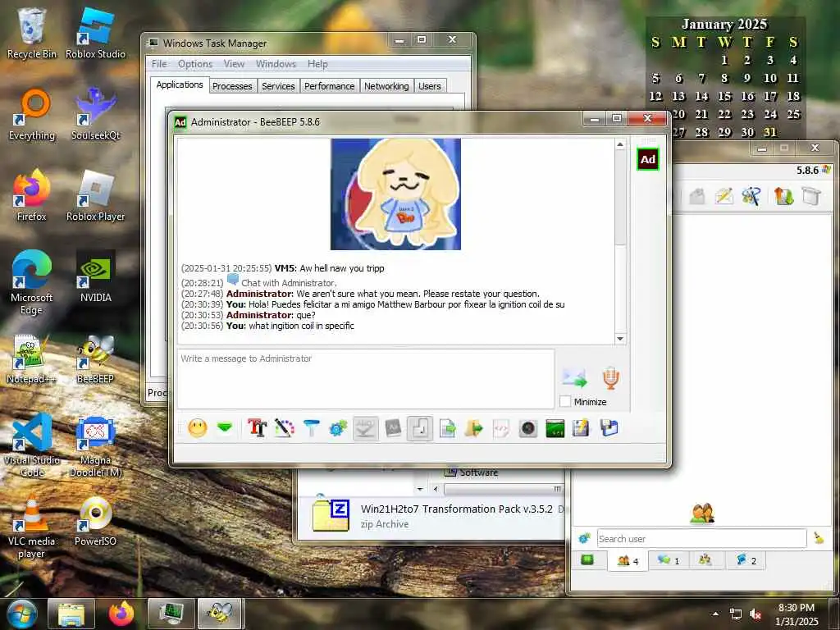Open chat settings via blue gears icon
This screenshot has height=630, width=840.
point(338,428)
